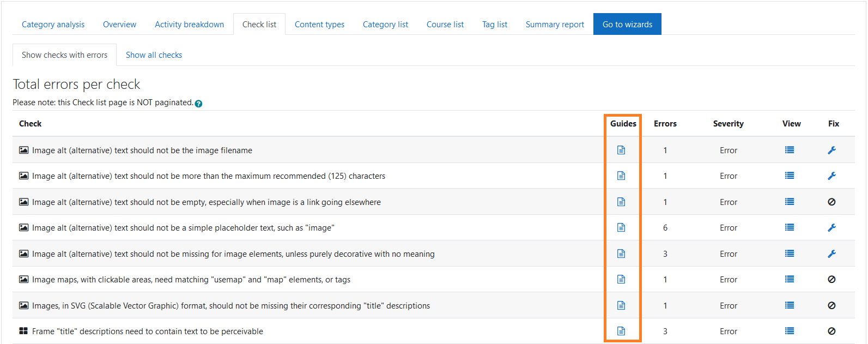
Task: View errors for simple placeholder text check
Action: [790, 227]
